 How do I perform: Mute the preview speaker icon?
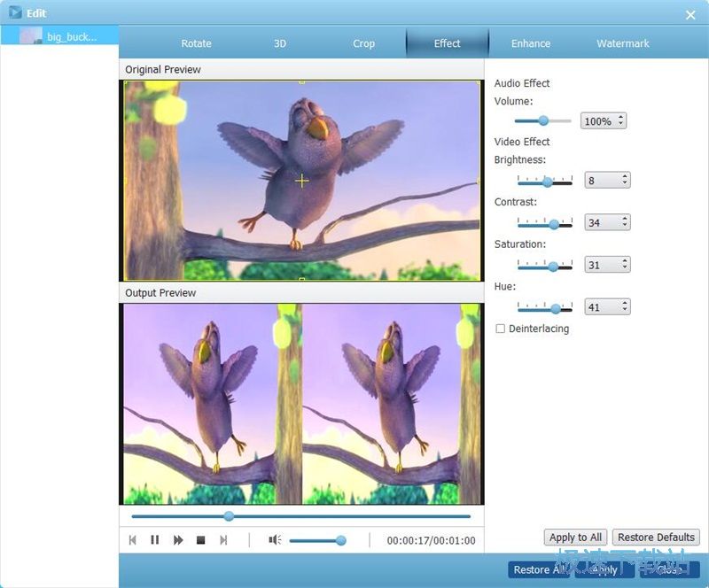[275, 539]
